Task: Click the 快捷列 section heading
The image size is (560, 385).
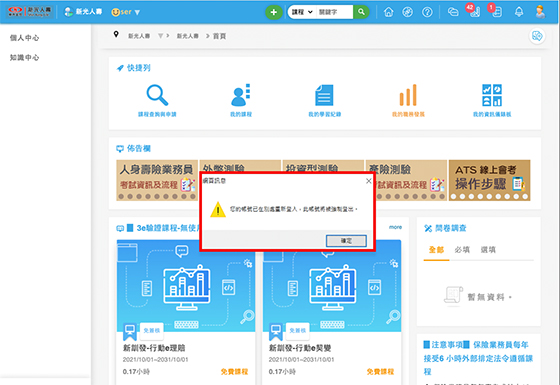Action: pos(139,68)
